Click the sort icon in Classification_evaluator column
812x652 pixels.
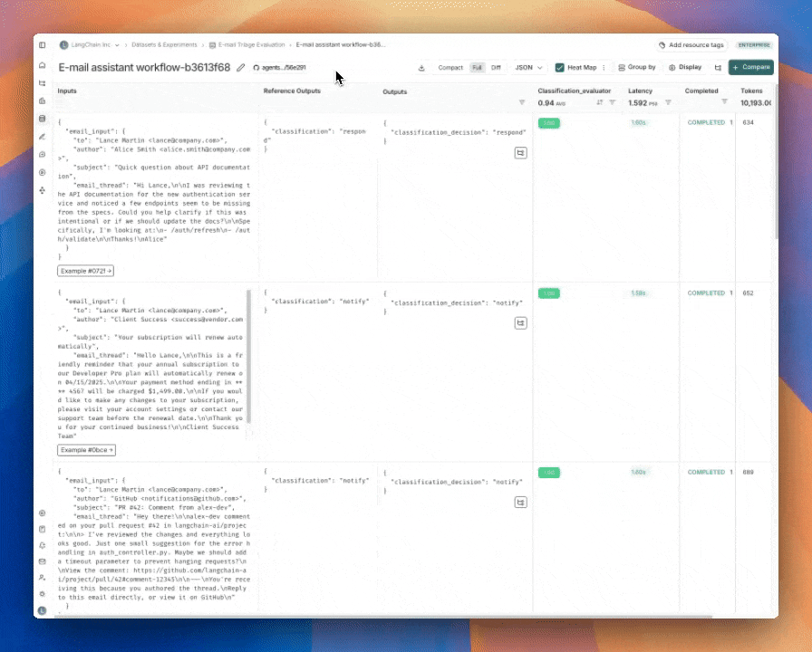pyautogui.click(x=600, y=102)
